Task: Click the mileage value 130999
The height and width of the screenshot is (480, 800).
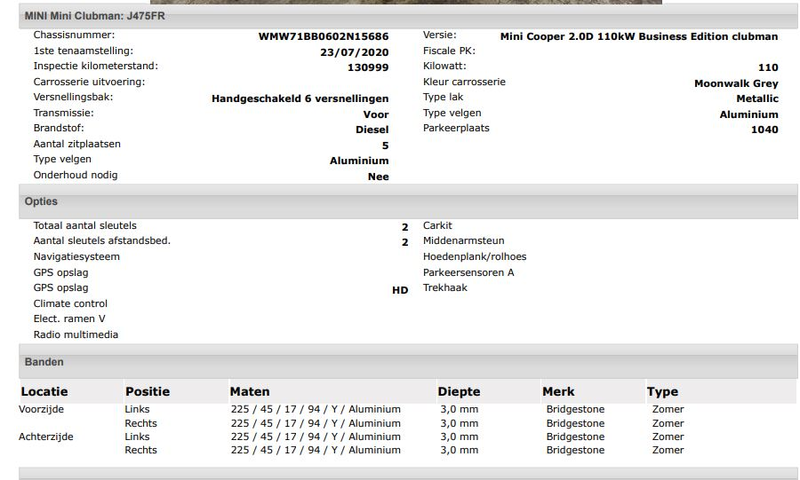Action: point(368,67)
